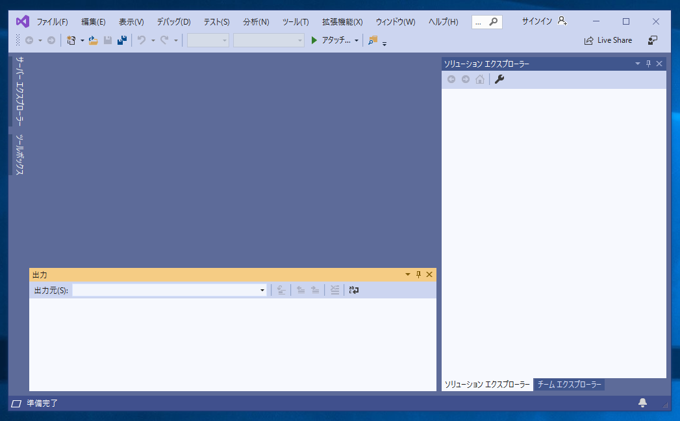Viewport: 680px width, 421px height.
Task: Click Find Message in Code output icon
Action: pyautogui.click(x=281, y=290)
